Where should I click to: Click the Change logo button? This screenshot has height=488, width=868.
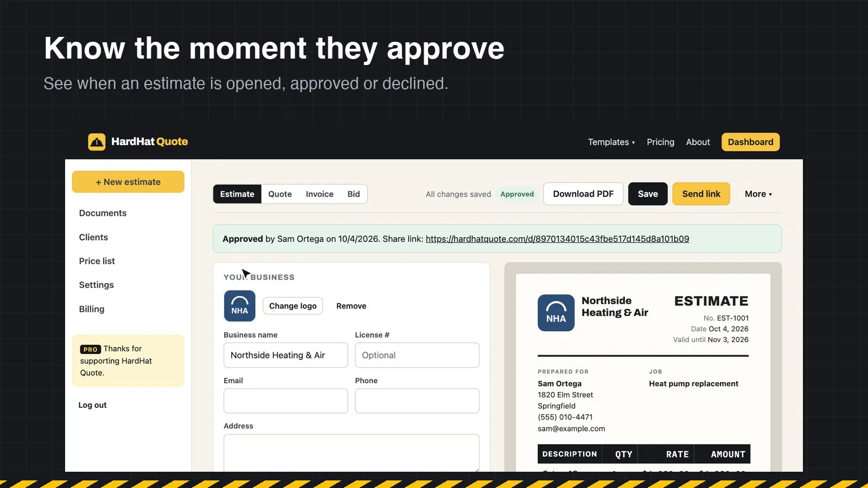tap(293, 306)
